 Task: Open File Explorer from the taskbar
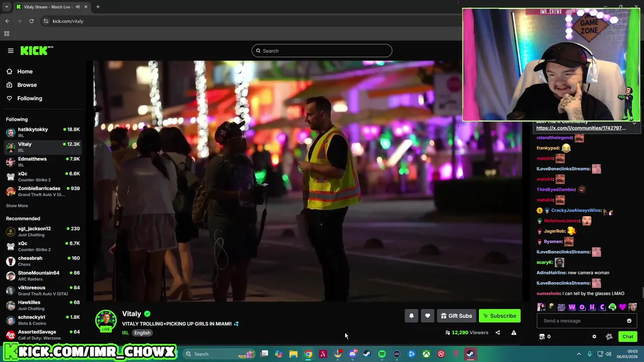click(293, 354)
